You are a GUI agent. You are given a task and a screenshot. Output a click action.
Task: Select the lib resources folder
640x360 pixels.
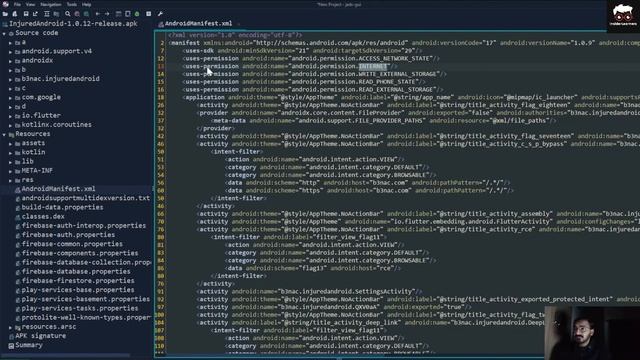[x=28, y=161]
